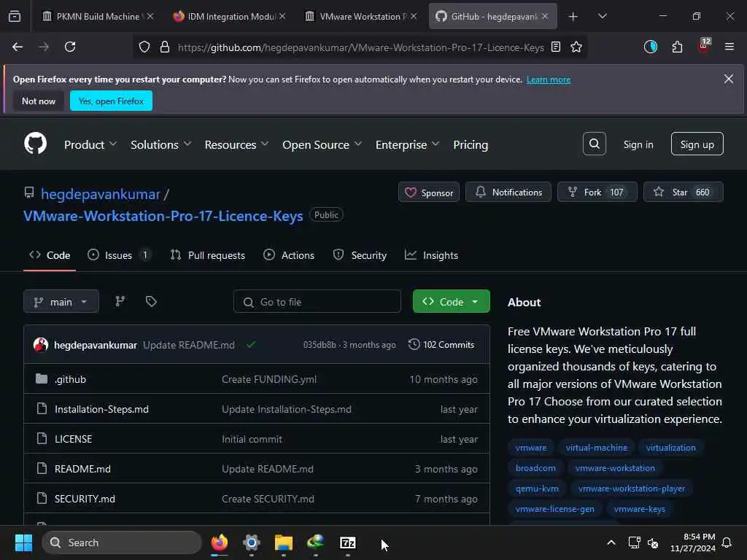Toggle reader view icon in address bar

tap(555, 47)
